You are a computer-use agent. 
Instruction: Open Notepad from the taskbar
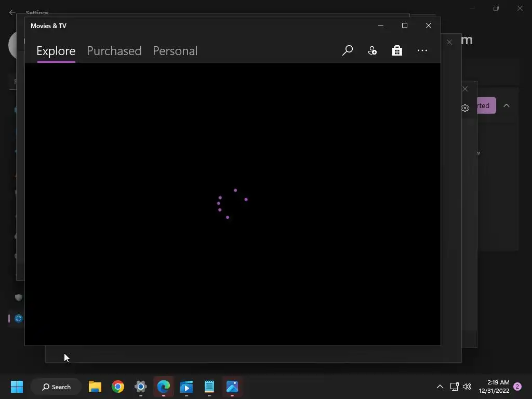point(209,387)
